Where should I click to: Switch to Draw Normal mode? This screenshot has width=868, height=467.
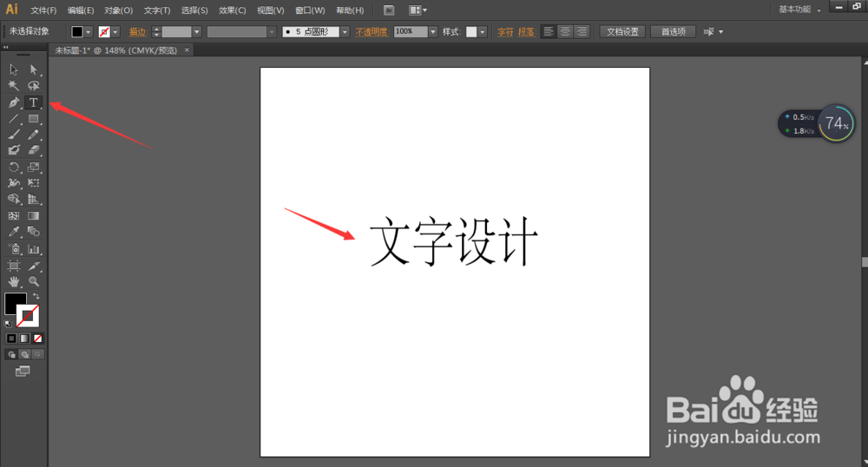coord(11,355)
